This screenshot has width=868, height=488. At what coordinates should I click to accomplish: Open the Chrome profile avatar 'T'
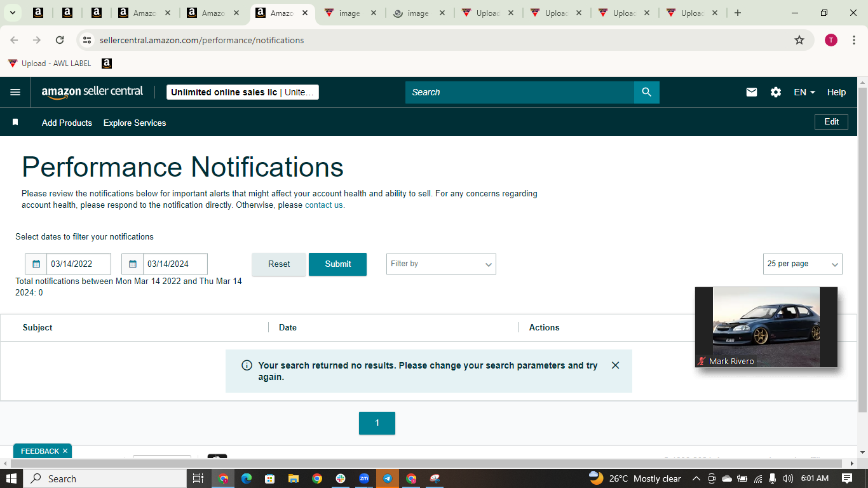[831, 40]
